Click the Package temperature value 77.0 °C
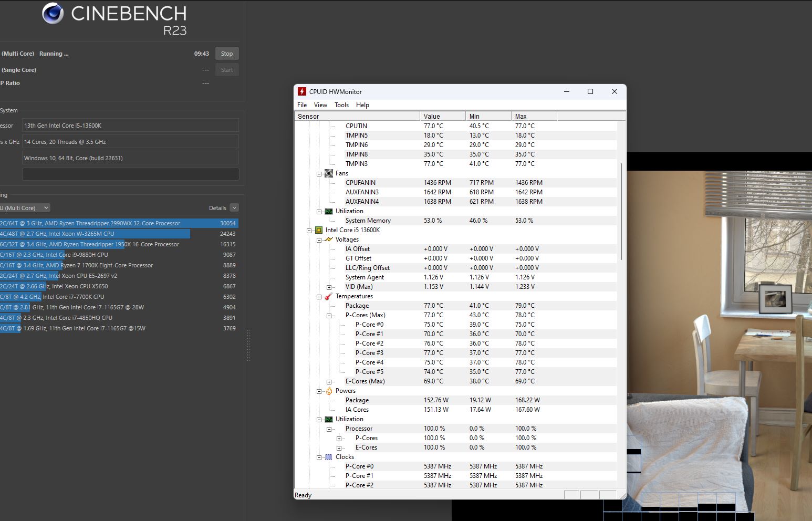Image resolution: width=812 pixels, height=521 pixels. click(x=433, y=306)
